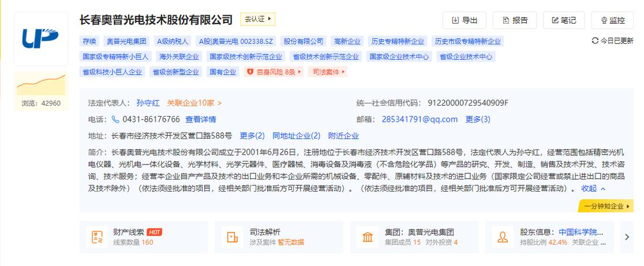
Task: Click the 省级创新型企业 tag
Action: 176,72
